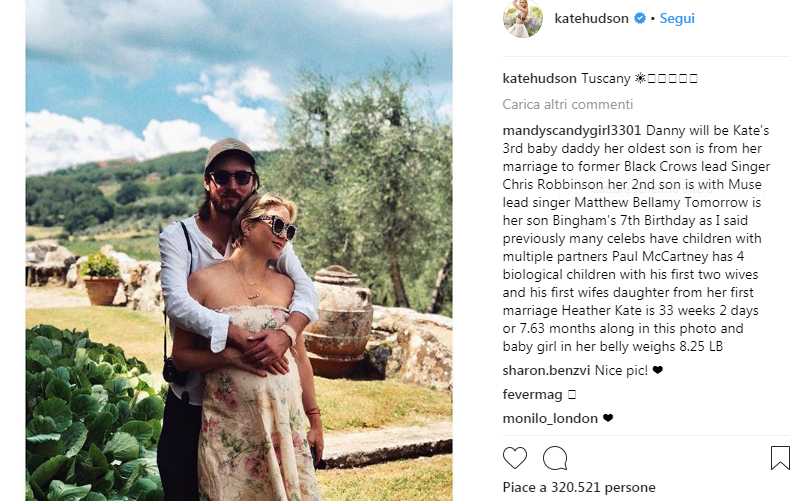Viewport: 797px width, 501px height.
Task: Open comment box via speech bubble icon
Action: [x=555, y=458]
